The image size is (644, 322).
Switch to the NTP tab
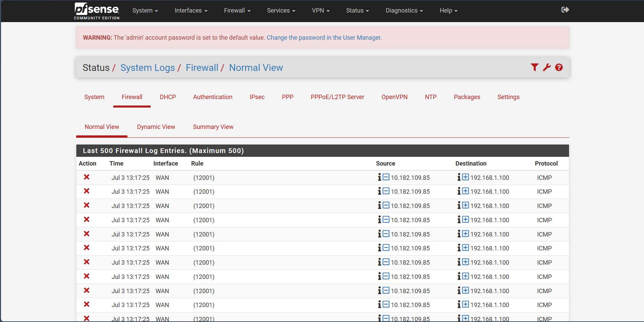point(431,97)
